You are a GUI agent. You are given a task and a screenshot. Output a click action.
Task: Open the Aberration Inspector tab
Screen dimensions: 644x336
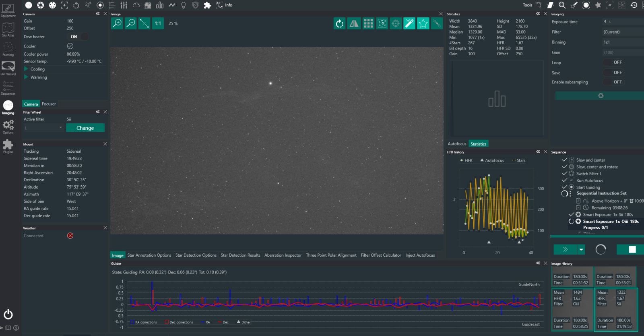pyautogui.click(x=283, y=255)
